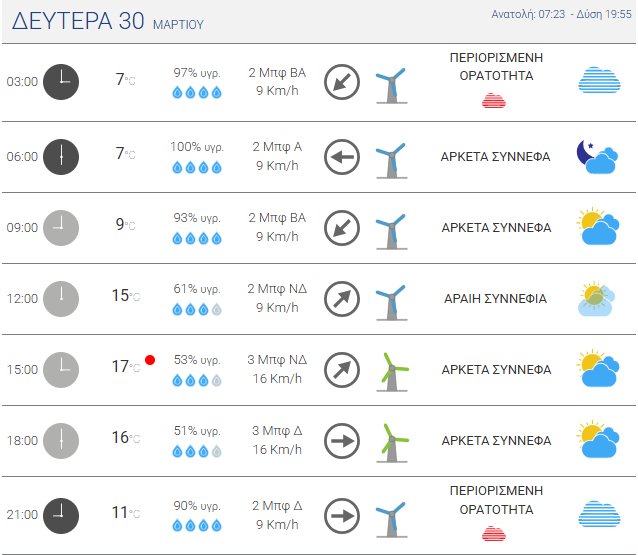The width and height of the screenshot is (638, 555).
Task: Click the green wind turbine icon at 18:00
Action: tap(391, 441)
